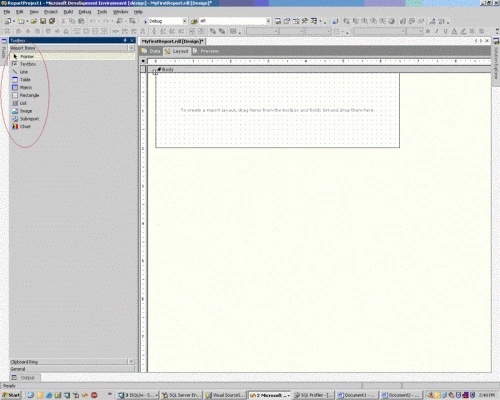Click the foreground color button

click(454, 31)
